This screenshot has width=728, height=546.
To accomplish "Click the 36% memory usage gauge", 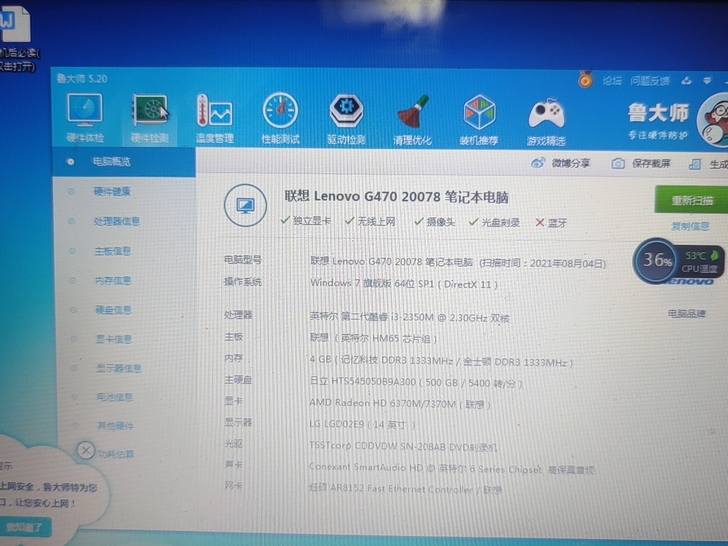I will point(656,260).
